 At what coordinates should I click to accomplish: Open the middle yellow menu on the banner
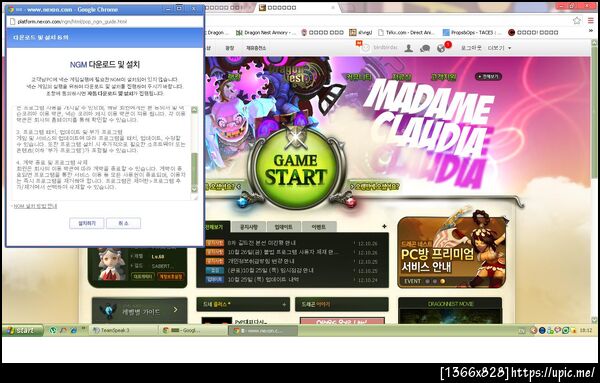point(401,77)
